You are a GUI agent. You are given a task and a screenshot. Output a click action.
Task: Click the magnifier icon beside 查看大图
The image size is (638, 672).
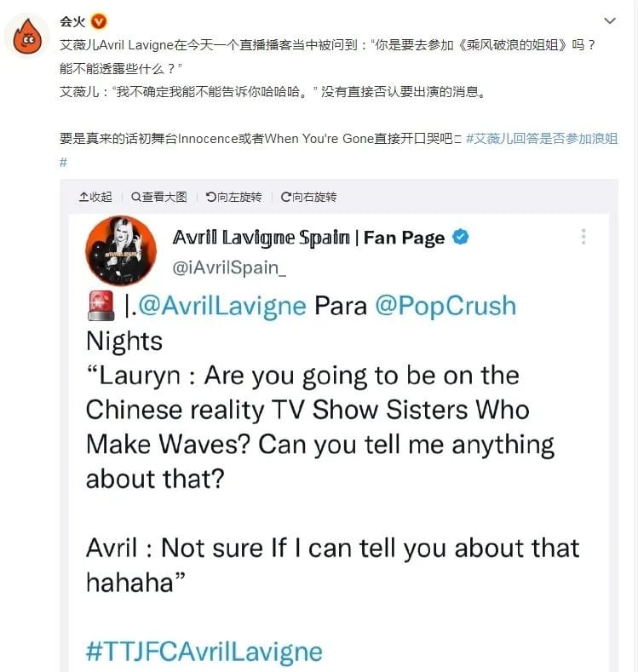click(135, 197)
